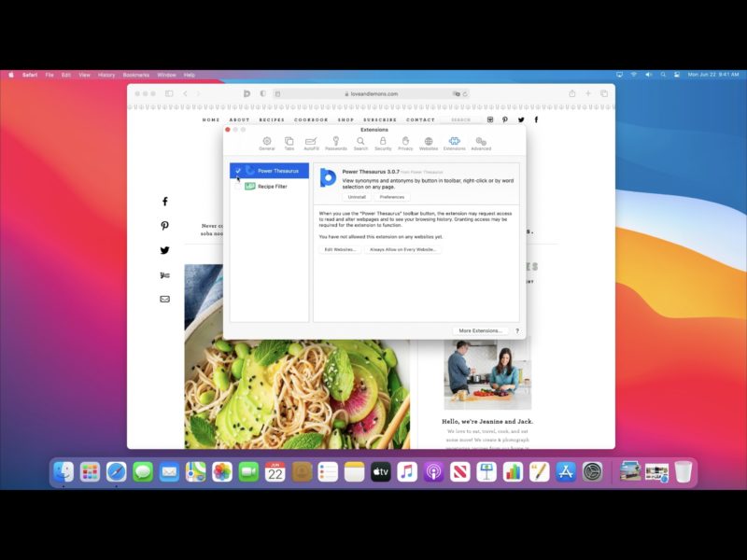
Task: Open Power Thesaurus Preferences button
Action: pyautogui.click(x=392, y=197)
